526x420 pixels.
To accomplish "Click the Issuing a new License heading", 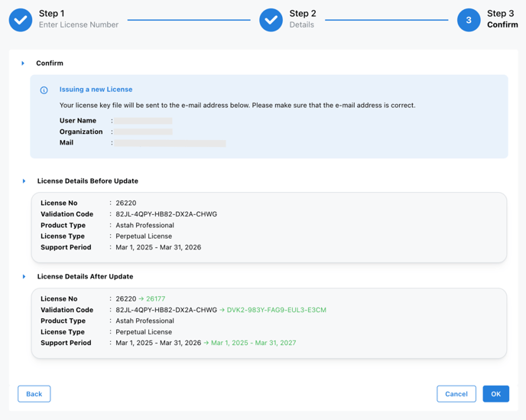I will (96, 90).
